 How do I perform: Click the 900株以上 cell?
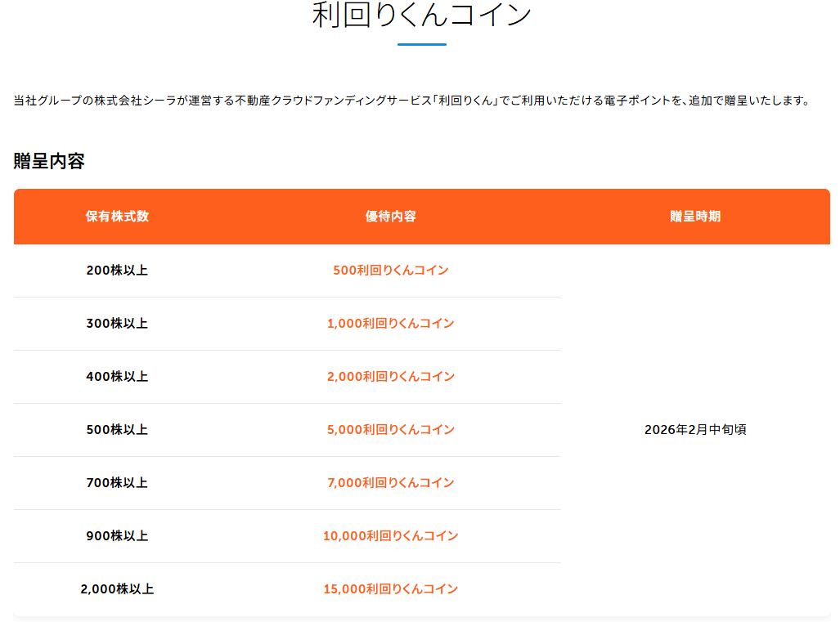coord(117,535)
